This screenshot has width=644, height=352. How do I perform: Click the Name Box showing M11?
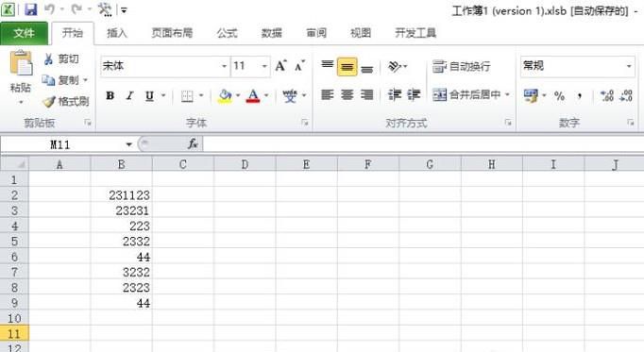tap(60, 144)
